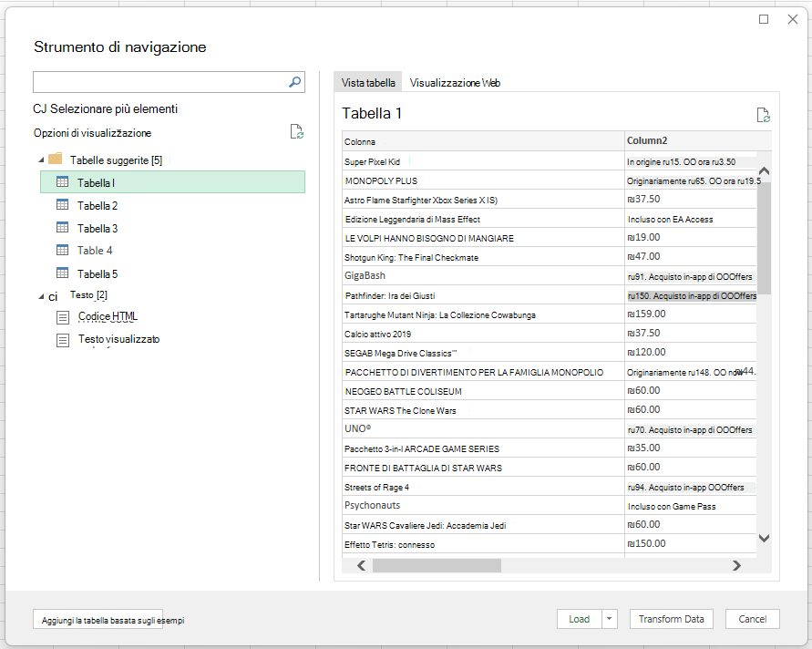Click the Colonna column header
Screen dimensions: 812x649
tap(483, 141)
